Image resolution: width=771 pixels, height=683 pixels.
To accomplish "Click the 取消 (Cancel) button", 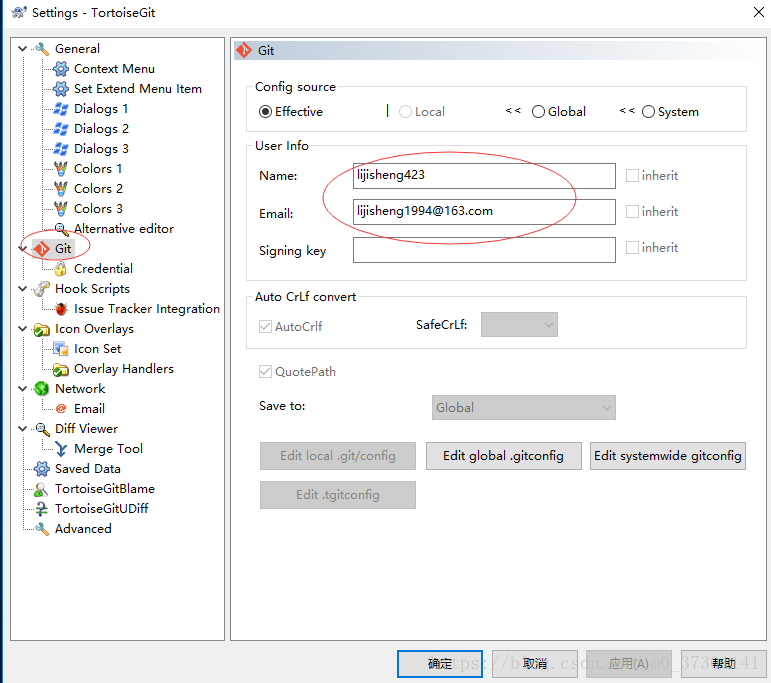I will 534,664.
